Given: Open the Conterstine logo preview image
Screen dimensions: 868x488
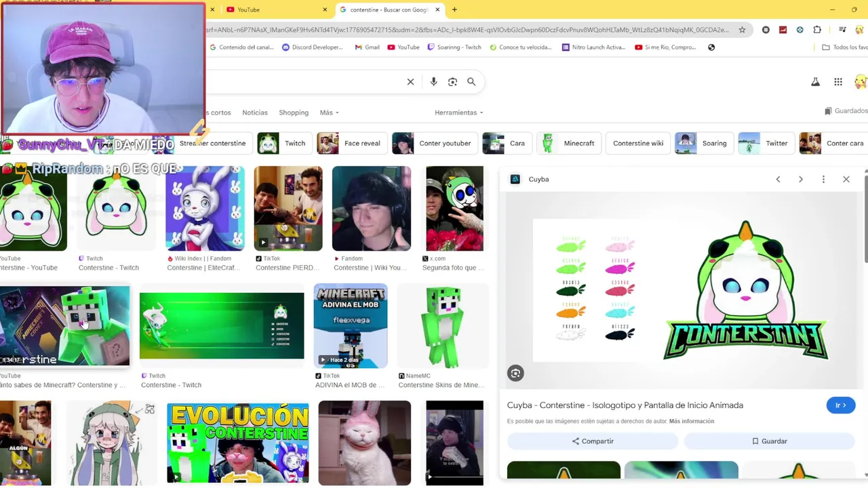Looking at the screenshot, I should (683, 290).
